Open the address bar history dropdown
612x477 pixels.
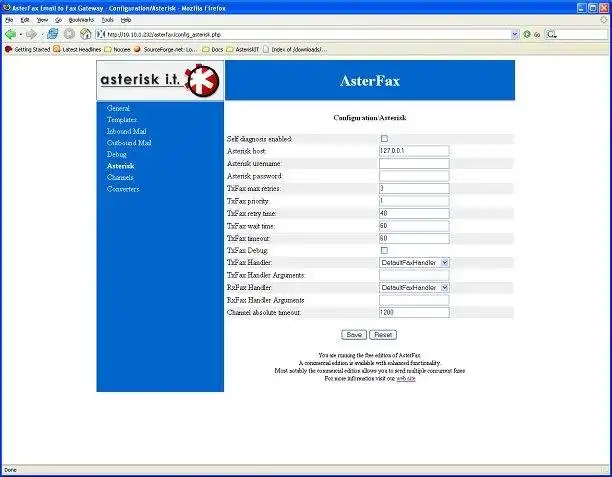point(515,34)
